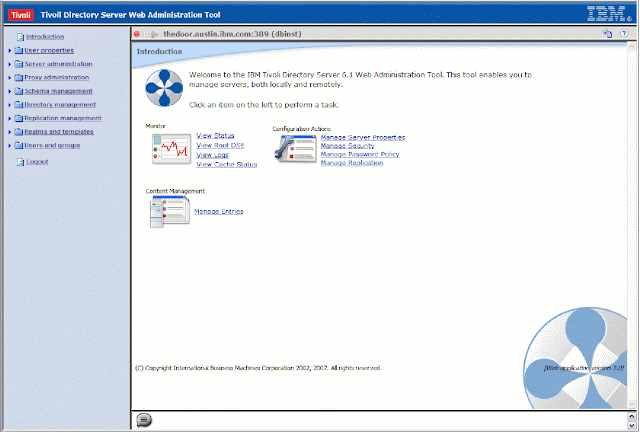Open Replication management in navigation
The width and height of the screenshot is (640, 432).
[x=63, y=118]
